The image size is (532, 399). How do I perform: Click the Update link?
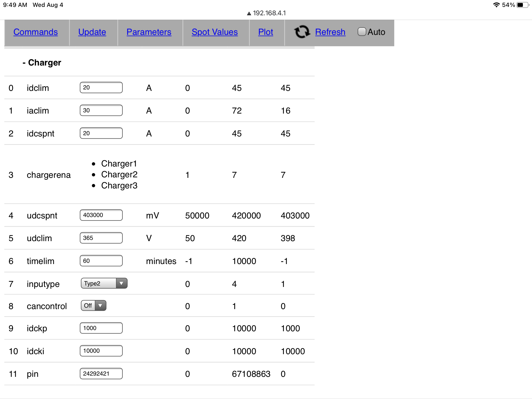pos(92,32)
